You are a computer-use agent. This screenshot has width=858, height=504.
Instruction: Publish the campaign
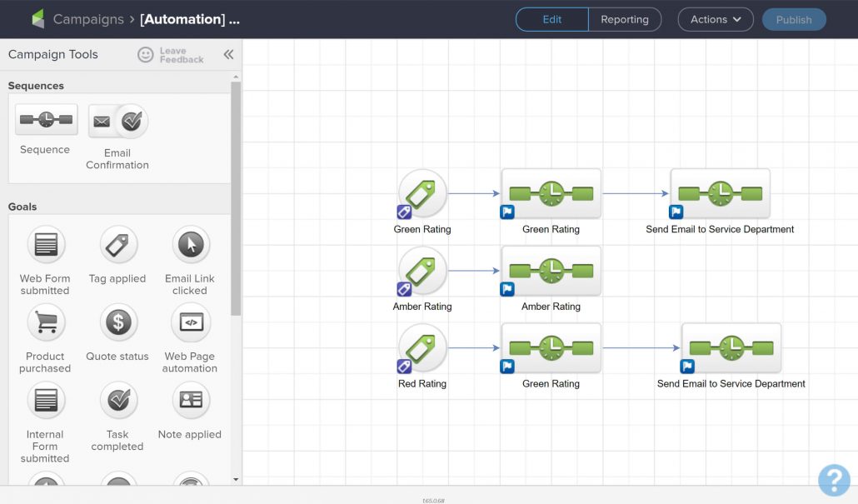pos(794,20)
